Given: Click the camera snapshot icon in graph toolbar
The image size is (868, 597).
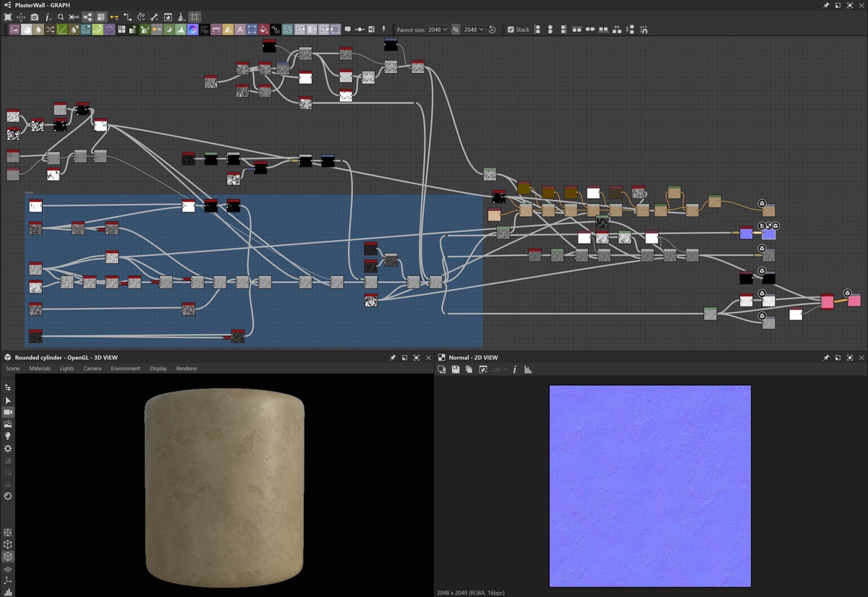Looking at the screenshot, I should 34,17.
